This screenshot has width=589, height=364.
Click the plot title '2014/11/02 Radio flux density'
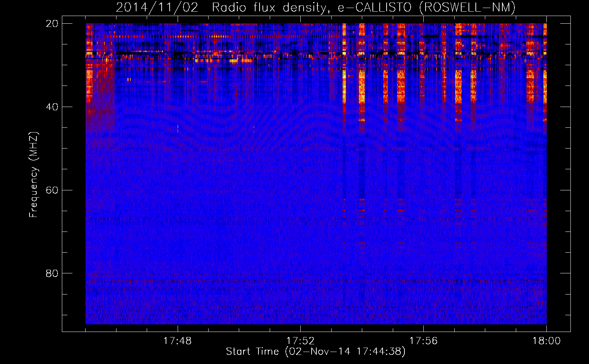(x=316, y=7)
